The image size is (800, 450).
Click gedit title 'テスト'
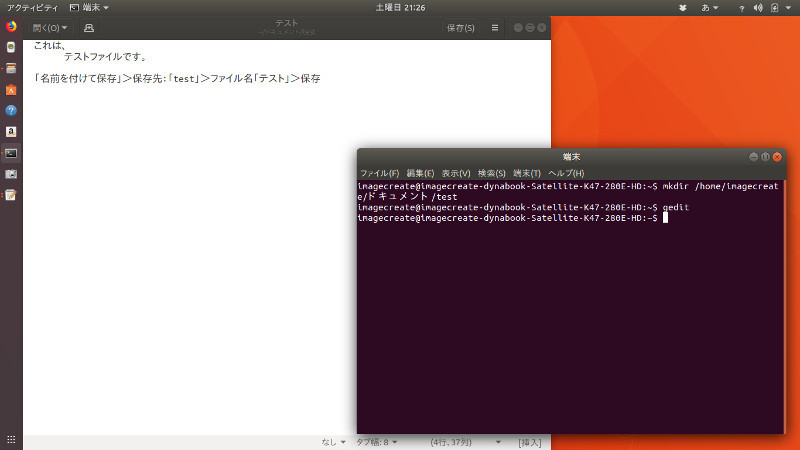point(287,23)
